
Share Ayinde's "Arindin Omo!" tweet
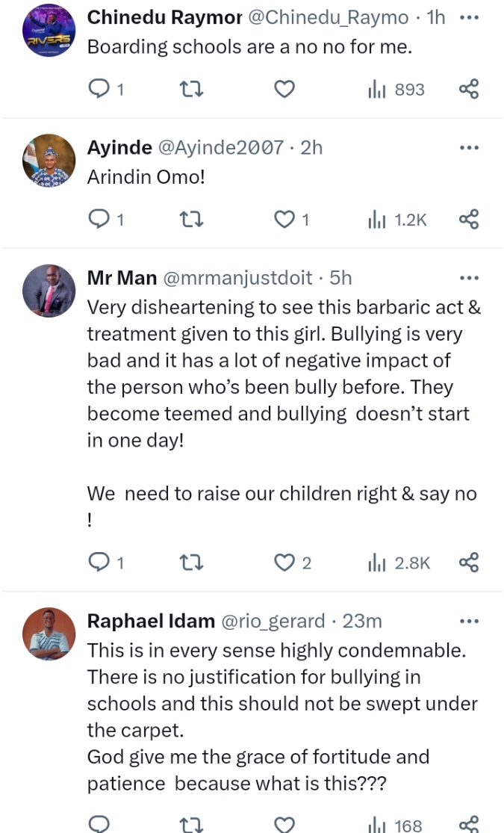[x=468, y=220]
